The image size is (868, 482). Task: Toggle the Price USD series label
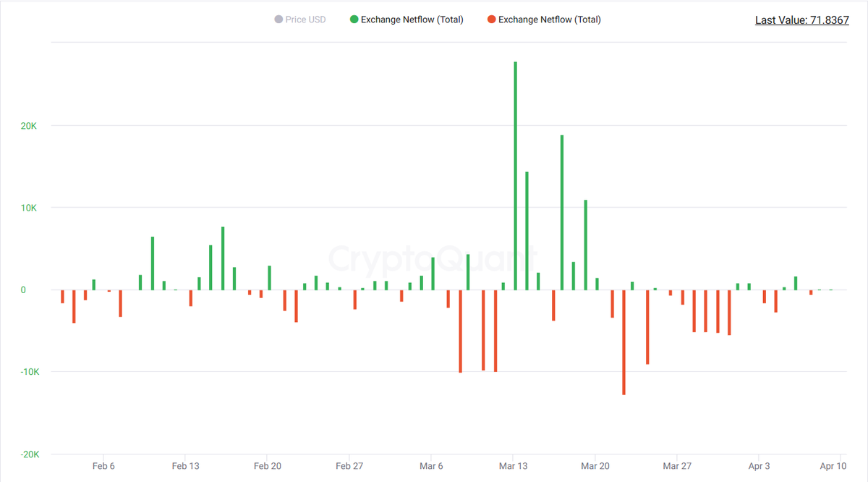tap(305, 20)
